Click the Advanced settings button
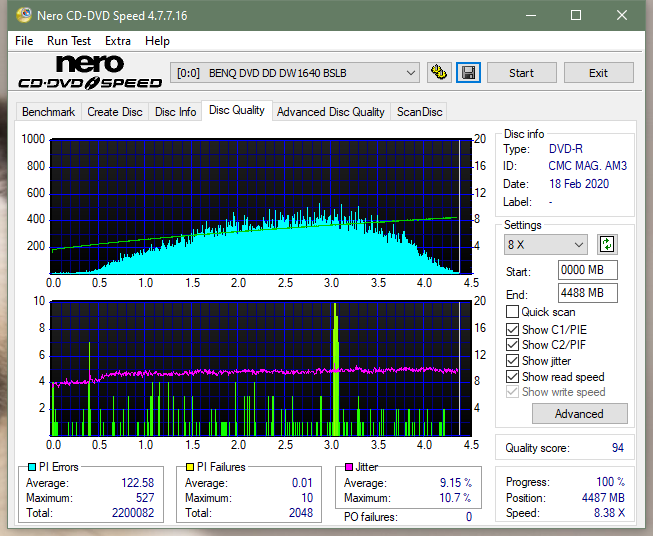The width and height of the screenshot is (653, 536). (x=579, y=414)
